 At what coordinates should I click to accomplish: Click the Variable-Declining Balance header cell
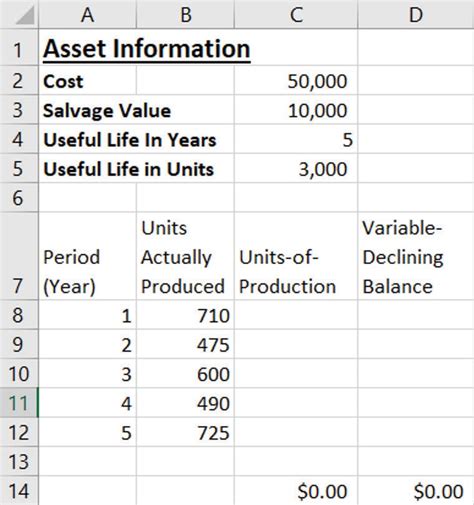(x=416, y=256)
